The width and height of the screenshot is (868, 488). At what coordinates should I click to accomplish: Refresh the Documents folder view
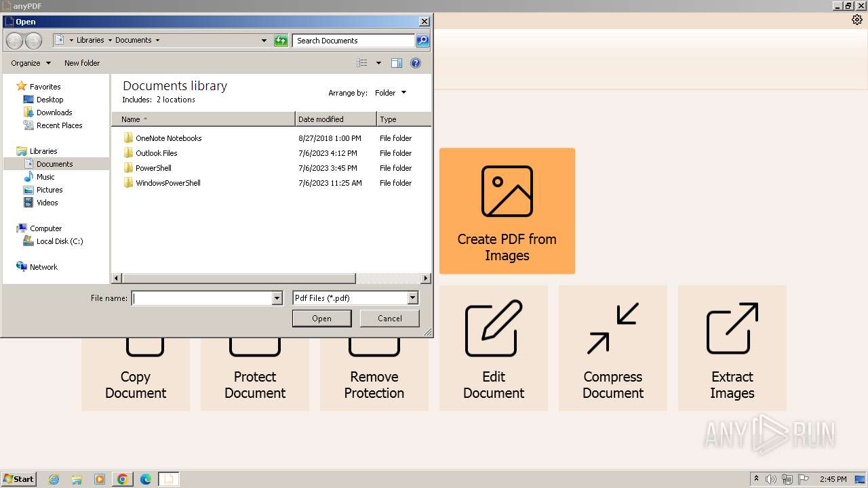click(x=281, y=41)
